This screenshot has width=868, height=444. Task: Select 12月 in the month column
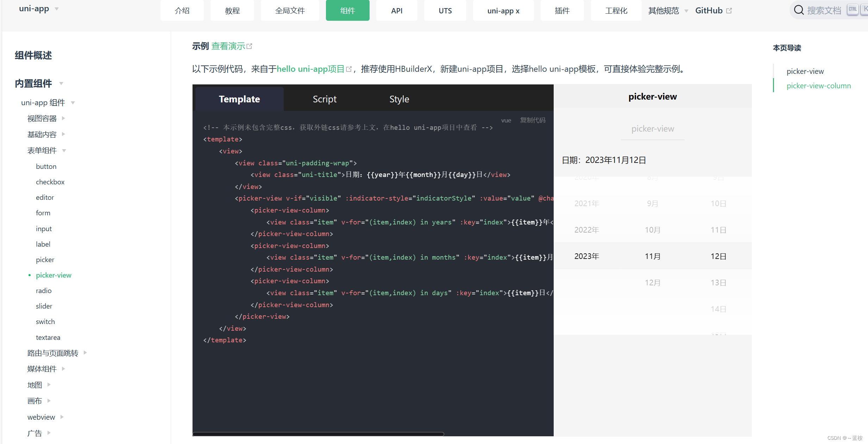tap(653, 283)
